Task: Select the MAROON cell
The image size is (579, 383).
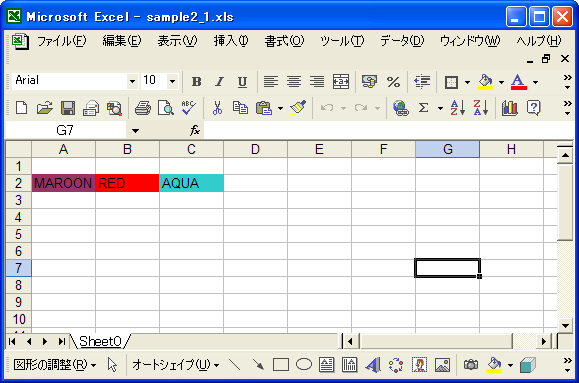Action: click(x=64, y=183)
